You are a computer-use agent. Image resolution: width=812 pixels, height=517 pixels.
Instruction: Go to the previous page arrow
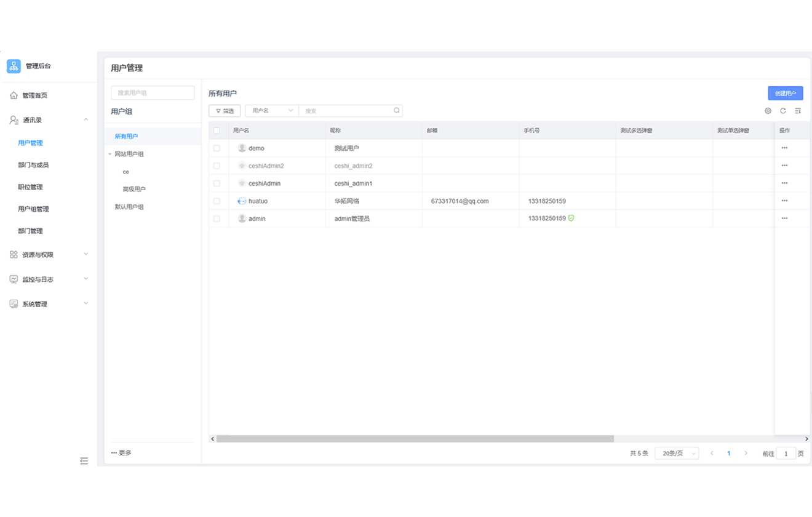tap(712, 453)
